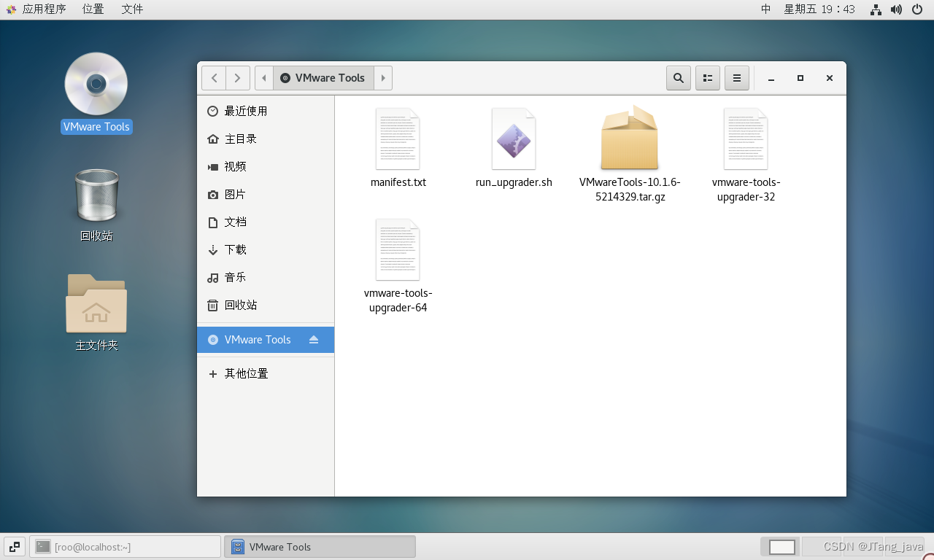Click the VMware Tools path bar button

(323, 78)
